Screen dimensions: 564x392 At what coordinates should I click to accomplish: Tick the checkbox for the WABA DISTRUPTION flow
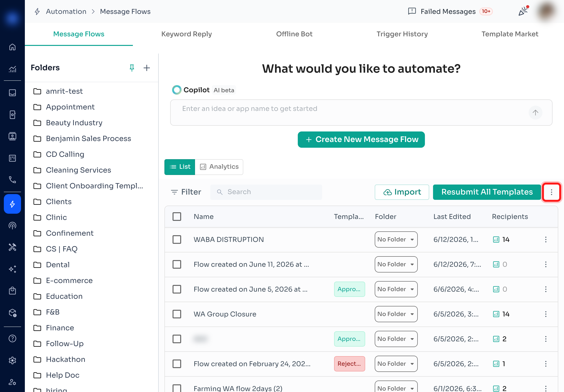177,240
